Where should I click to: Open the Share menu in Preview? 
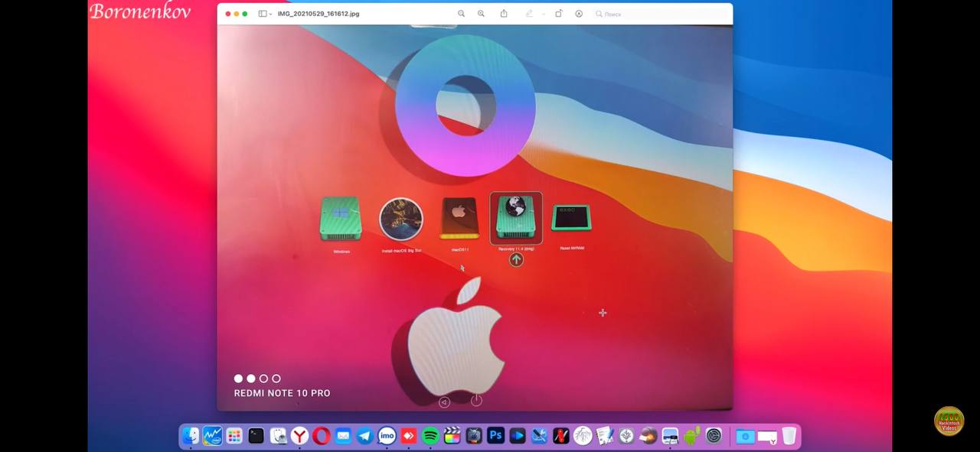[x=504, y=14]
